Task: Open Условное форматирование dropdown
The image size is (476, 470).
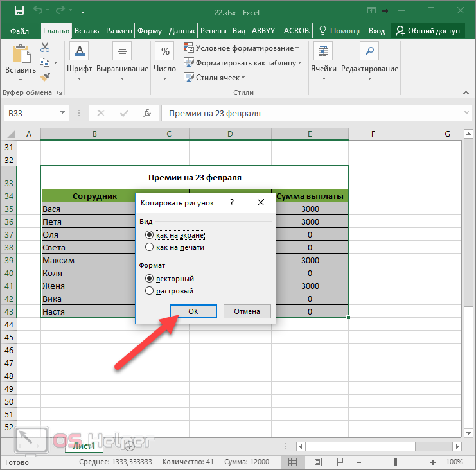Action: [242, 48]
